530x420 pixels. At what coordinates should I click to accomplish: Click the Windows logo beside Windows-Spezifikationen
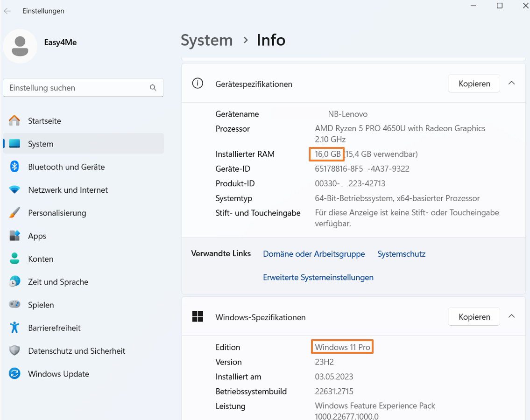(198, 316)
